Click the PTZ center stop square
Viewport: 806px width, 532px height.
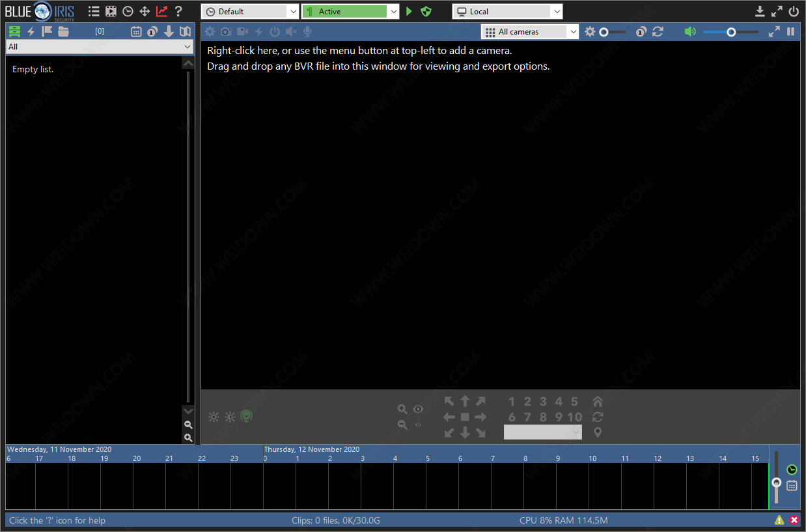click(x=465, y=417)
